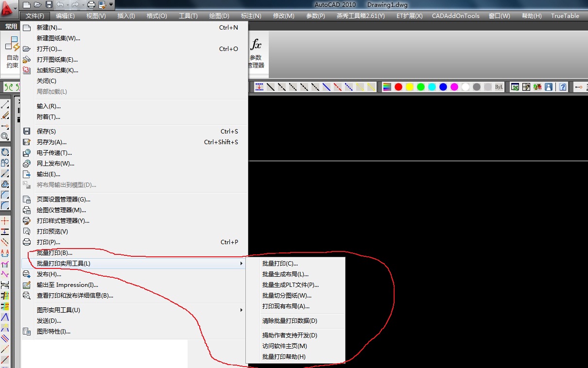The image size is (588, 368).
Task: Click the zoom magnifier icon on left toolbar
Action: pyautogui.click(x=5, y=136)
